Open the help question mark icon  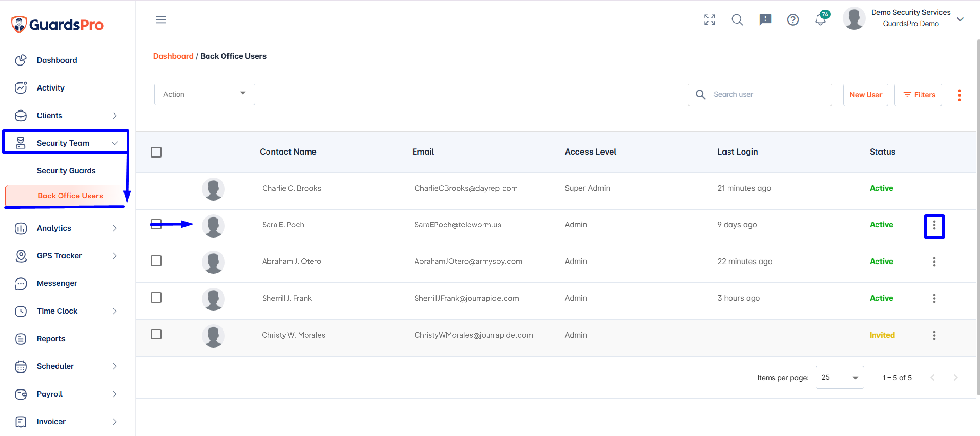click(793, 20)
